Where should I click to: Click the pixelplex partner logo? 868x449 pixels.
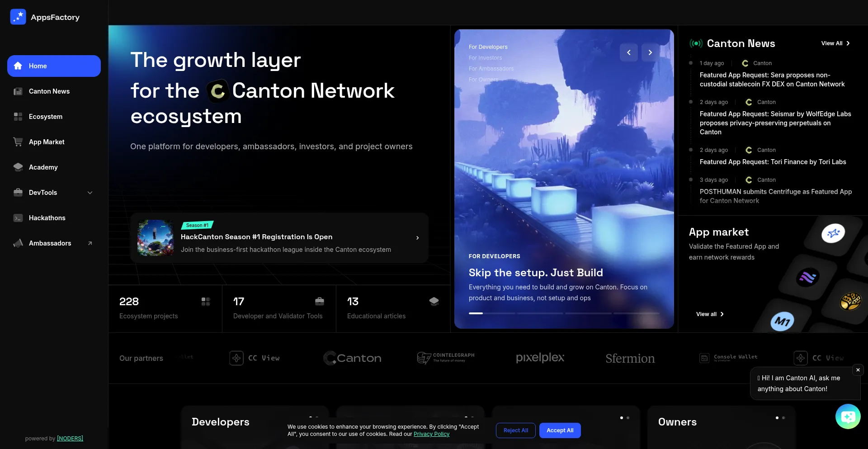(540, 358)
